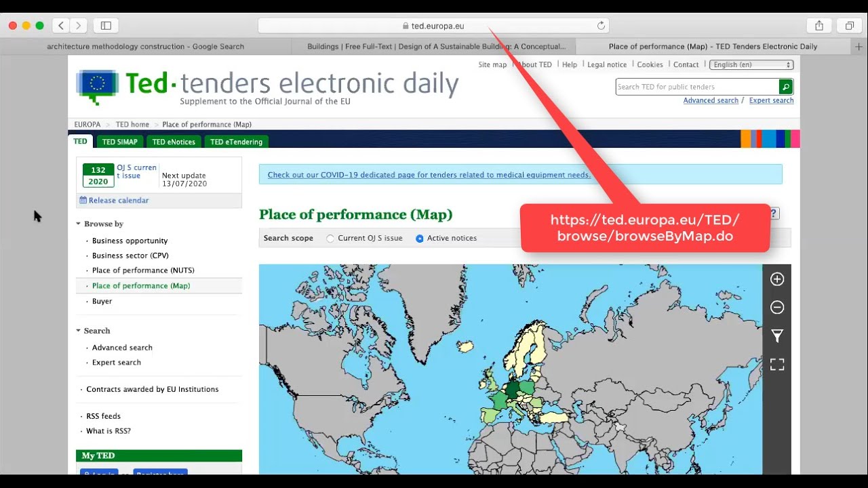
Task: Open the Google Search browser tab
Action: point(145,47)
